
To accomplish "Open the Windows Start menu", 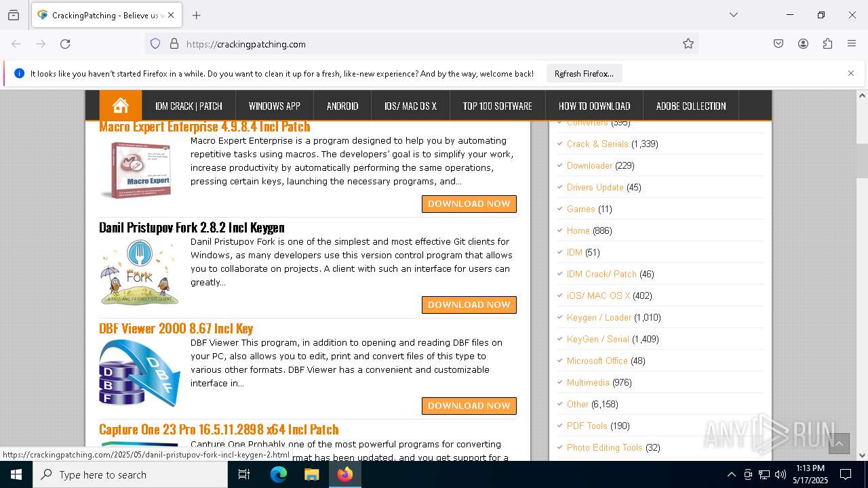I will (16, 474).
